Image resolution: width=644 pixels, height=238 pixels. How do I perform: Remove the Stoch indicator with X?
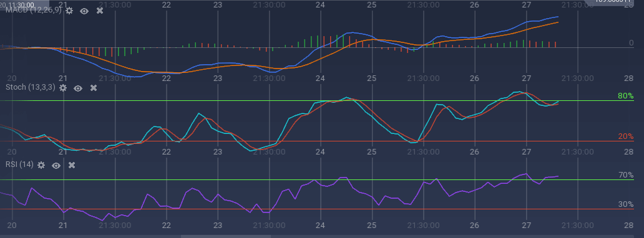pyautogui.click(x=93, y=88)
